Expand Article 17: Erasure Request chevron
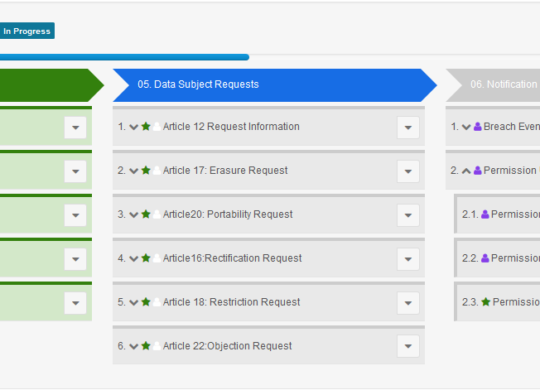 pos(134,171)
